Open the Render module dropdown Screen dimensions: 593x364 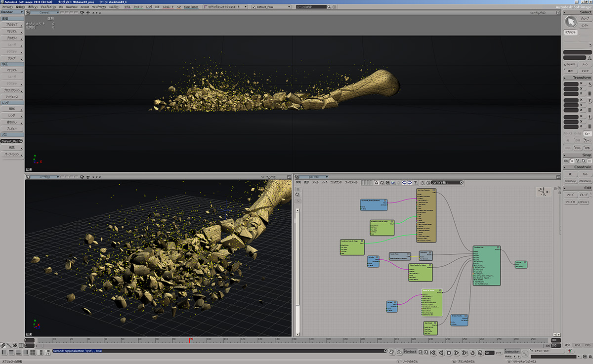point(12,12)
